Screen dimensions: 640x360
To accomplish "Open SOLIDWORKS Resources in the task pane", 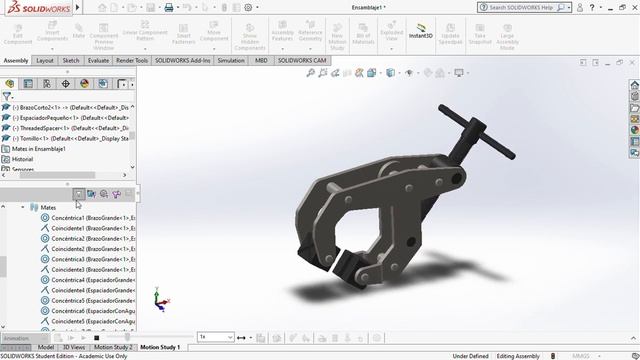I will (634, 85).
